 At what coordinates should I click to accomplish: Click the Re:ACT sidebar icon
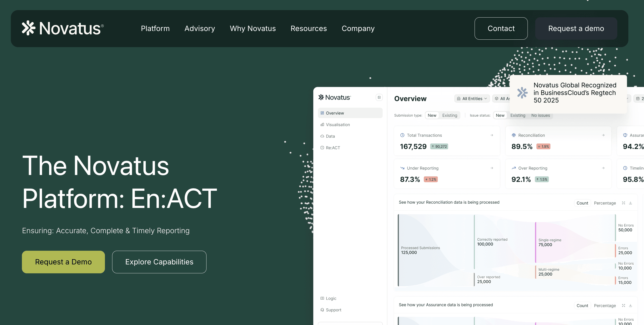tap(322, 148)
